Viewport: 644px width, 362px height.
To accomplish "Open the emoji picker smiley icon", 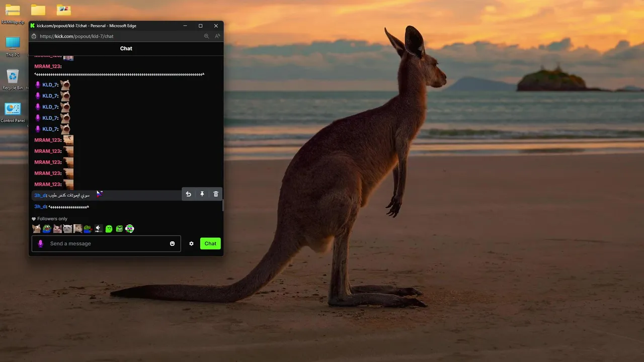I will (x=172, y=243).
